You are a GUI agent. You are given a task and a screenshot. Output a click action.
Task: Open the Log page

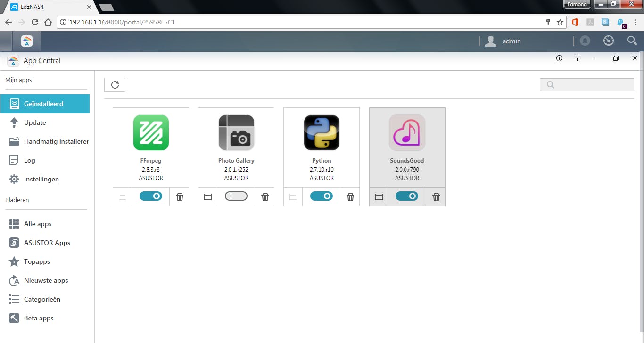45,160
